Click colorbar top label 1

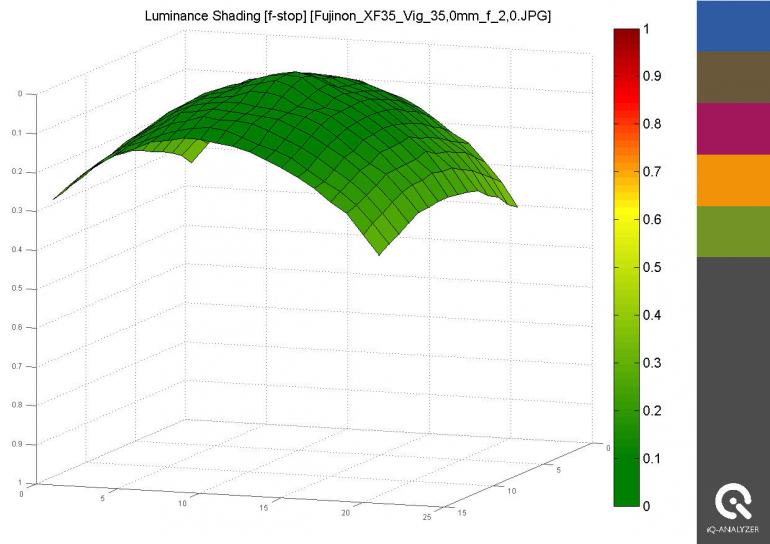point(646,29)
